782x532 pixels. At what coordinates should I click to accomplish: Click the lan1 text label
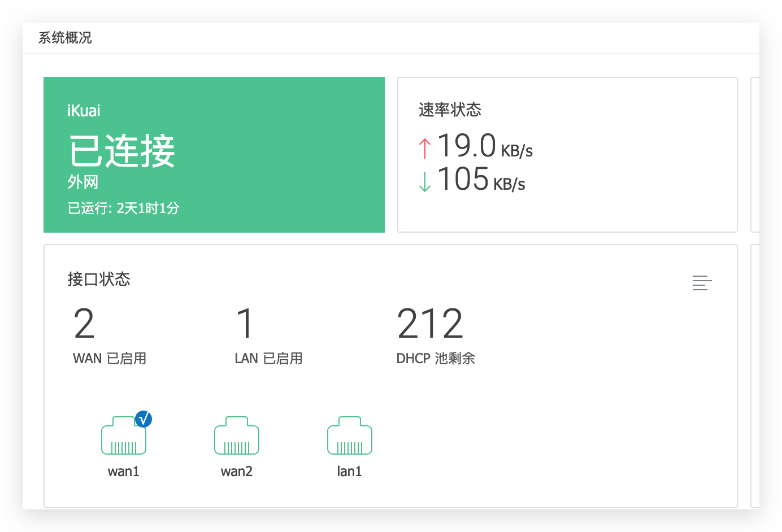pos(350,472)
